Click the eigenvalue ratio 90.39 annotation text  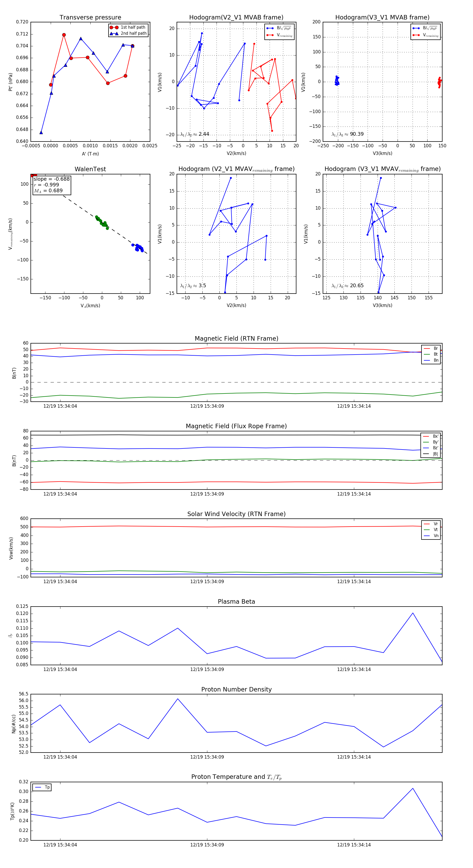pyautogui.click(x=347, y=134)
